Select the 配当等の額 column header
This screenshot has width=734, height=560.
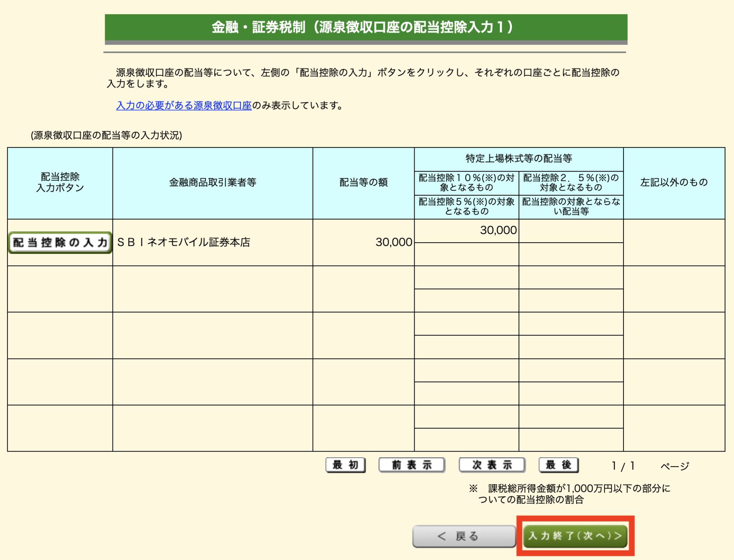coord(364,182)
